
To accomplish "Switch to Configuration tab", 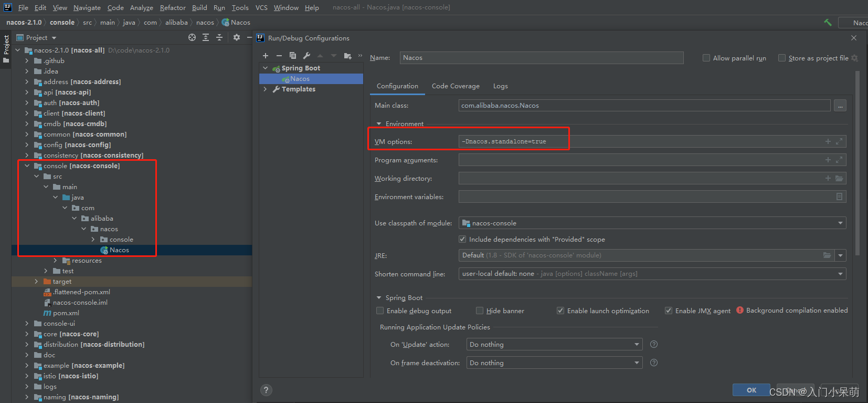I will pyautogui.click(x=397, y=86).
